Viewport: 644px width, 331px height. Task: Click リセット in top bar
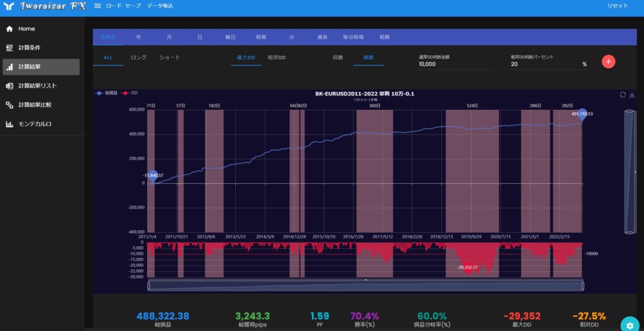click(618, 6)
